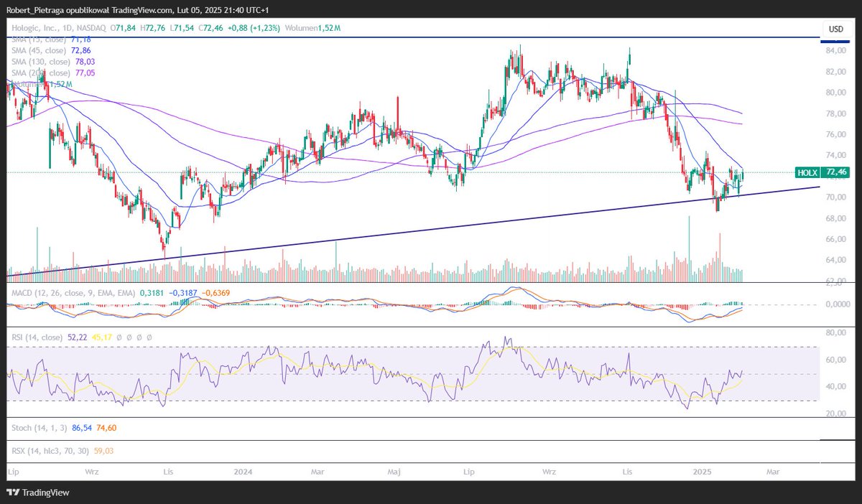This screenshot has height=504, width=862.
Task: Click the 40,00 RSI axis label
Action: coord(836,386)
